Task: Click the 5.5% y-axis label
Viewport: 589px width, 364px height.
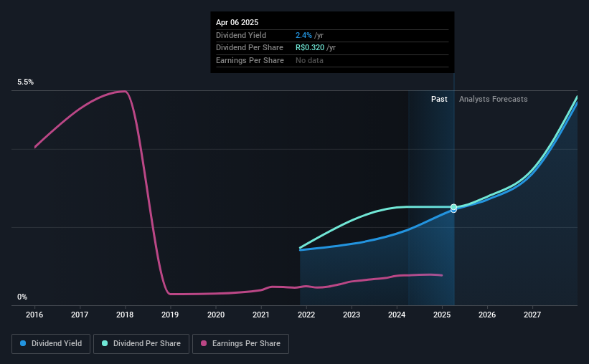Action: pyautogui.click(x=26, y=82)
